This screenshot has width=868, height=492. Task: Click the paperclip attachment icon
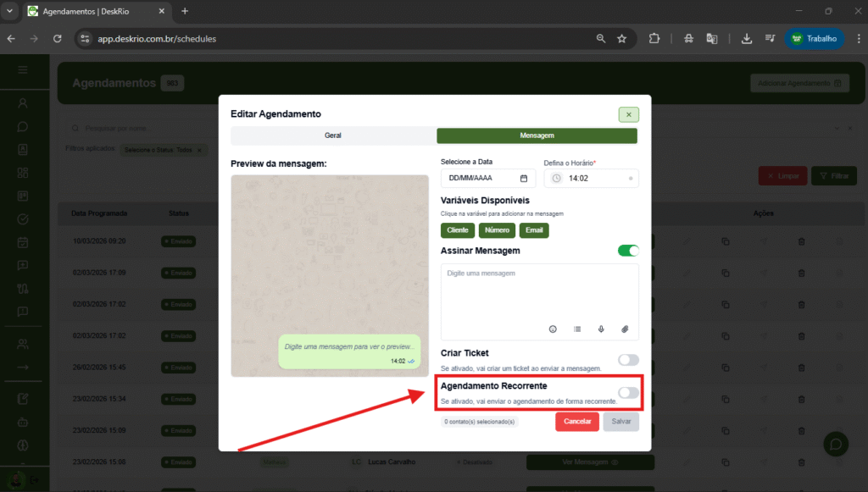pyautogui.click(x=625, y=329)
